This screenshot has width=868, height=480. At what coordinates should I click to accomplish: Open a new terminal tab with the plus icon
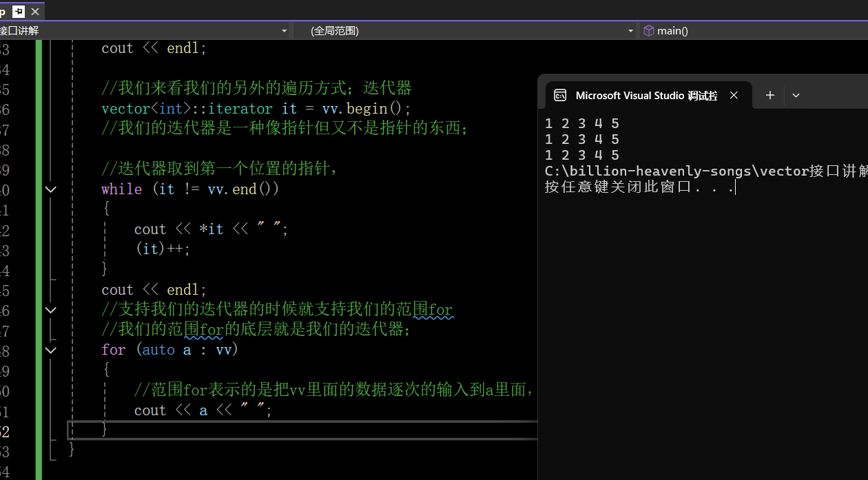click(769, 95)
